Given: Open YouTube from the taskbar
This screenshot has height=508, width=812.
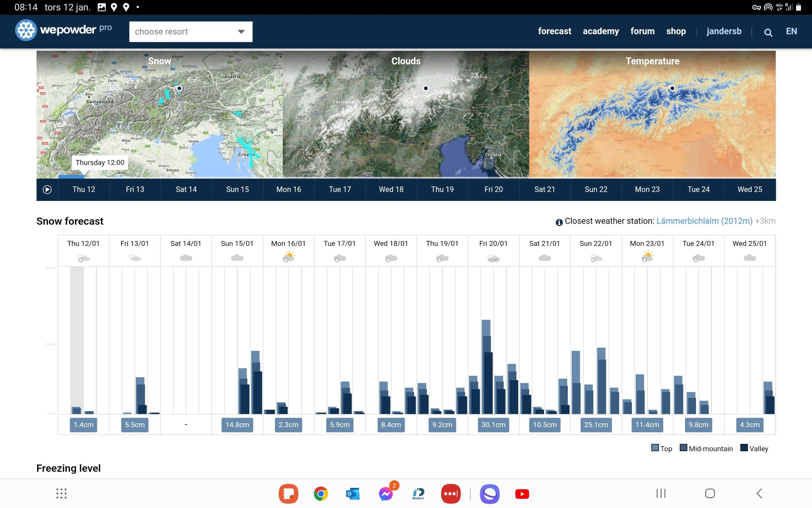Looking at the screenshot, I should 522,493.
